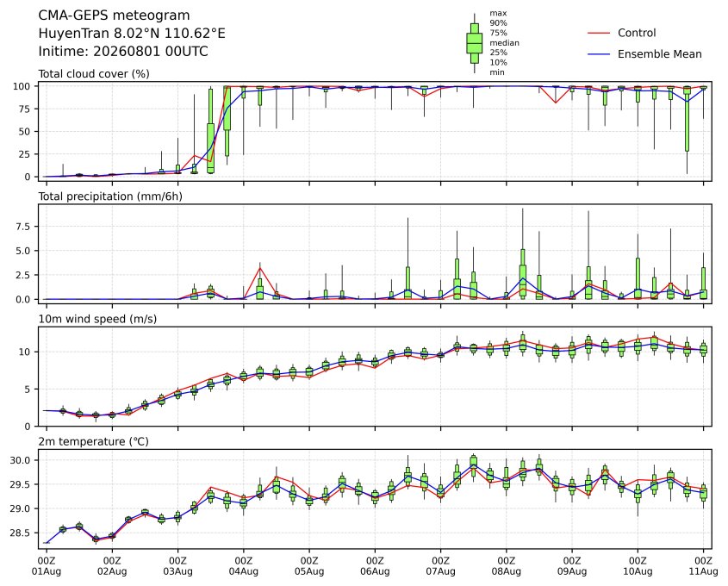The width and height of the screenshot is (728, 586).
Task: Click the '29.0' tick on temperature axis
Action: pyautogui.click(x=20, y=509)
